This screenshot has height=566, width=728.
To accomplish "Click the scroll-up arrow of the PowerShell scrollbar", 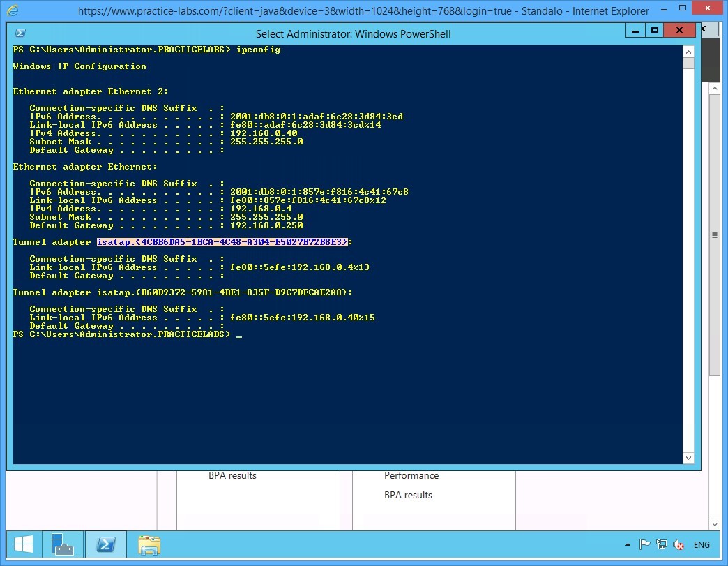I will click(x=689, y=50).
